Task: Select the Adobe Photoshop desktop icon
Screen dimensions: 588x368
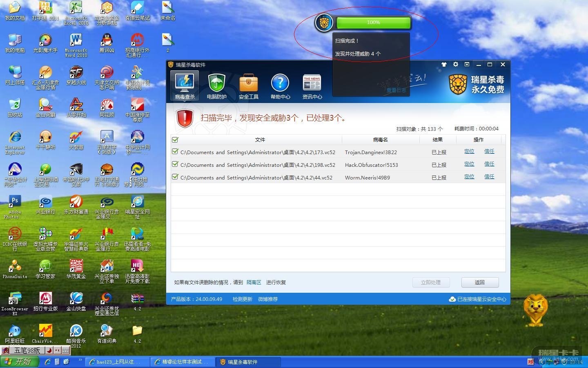Action: pos(15,207)
